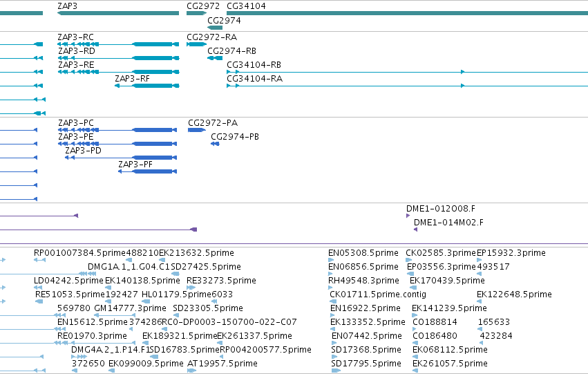
Task: Open the ZAP3-RC transcript label
Action: click(x=76, y=37)
